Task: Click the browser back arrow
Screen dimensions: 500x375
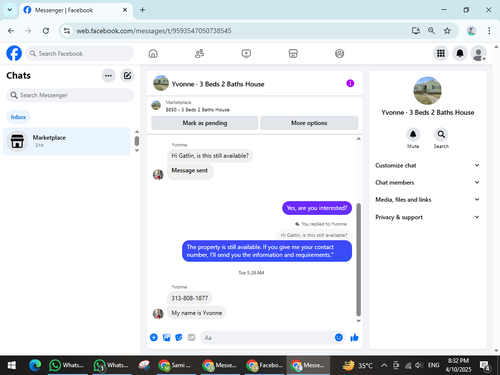Action: click(x=11, y=31)
